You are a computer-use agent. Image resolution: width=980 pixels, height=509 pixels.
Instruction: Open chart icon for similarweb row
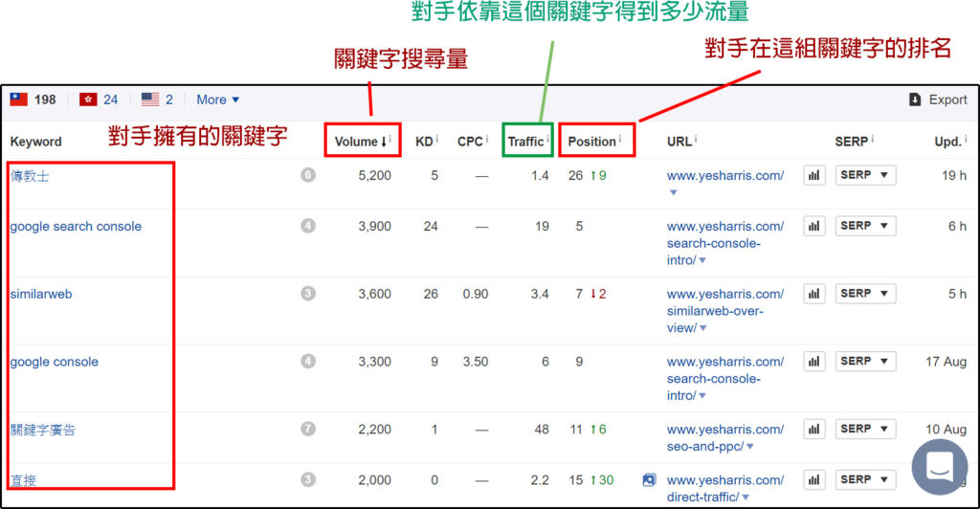[814, 295]
